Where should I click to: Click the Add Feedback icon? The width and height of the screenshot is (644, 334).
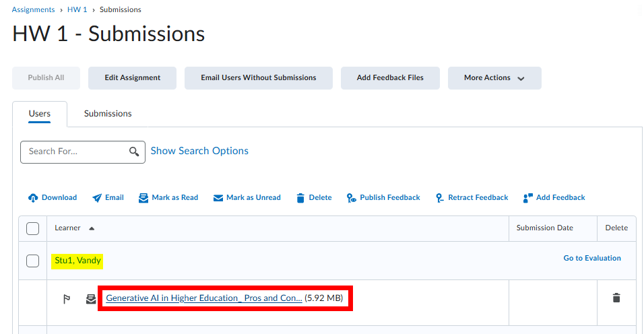528,198
